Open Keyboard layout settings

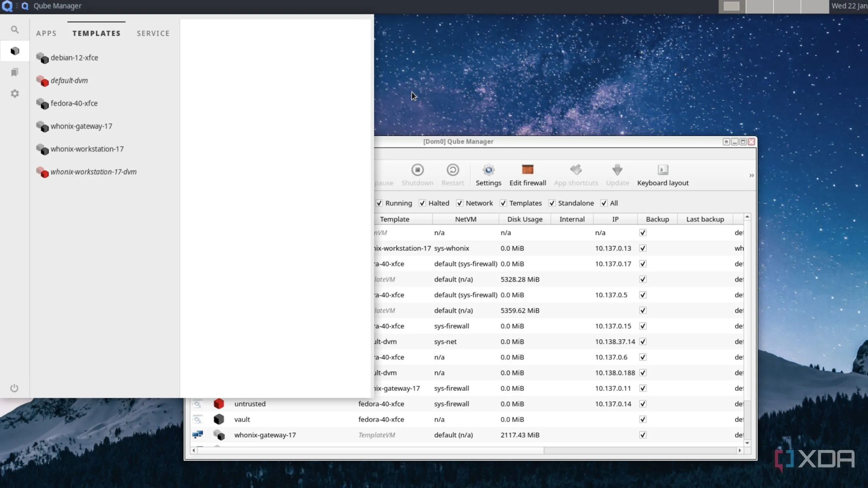pos(662,174)
